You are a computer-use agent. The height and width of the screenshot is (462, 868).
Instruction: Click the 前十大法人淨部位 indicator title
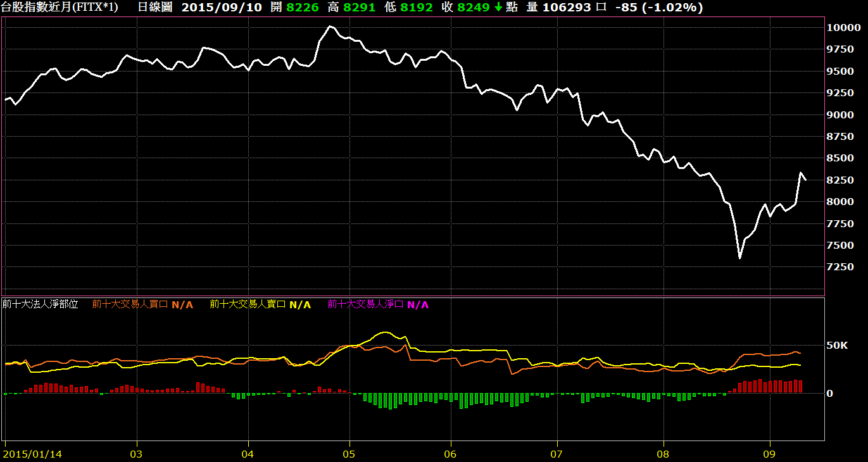point(41,304)
